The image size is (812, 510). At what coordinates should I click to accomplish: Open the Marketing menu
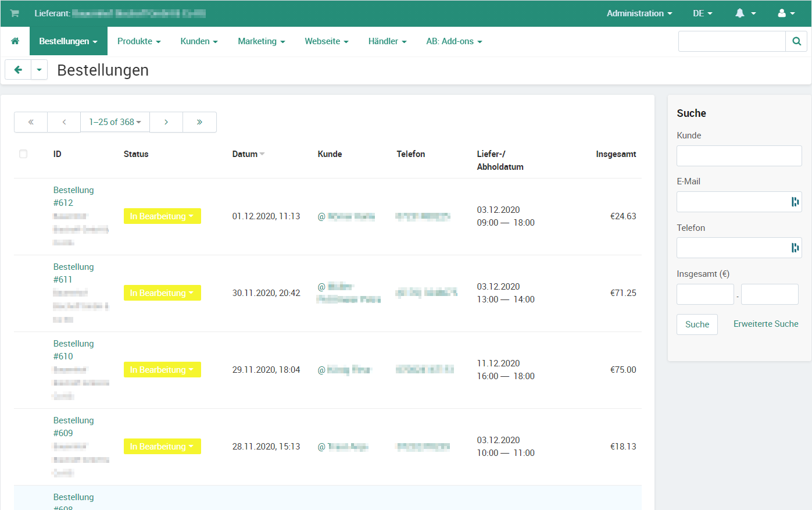pyautogui.click(x=262, y=41)
